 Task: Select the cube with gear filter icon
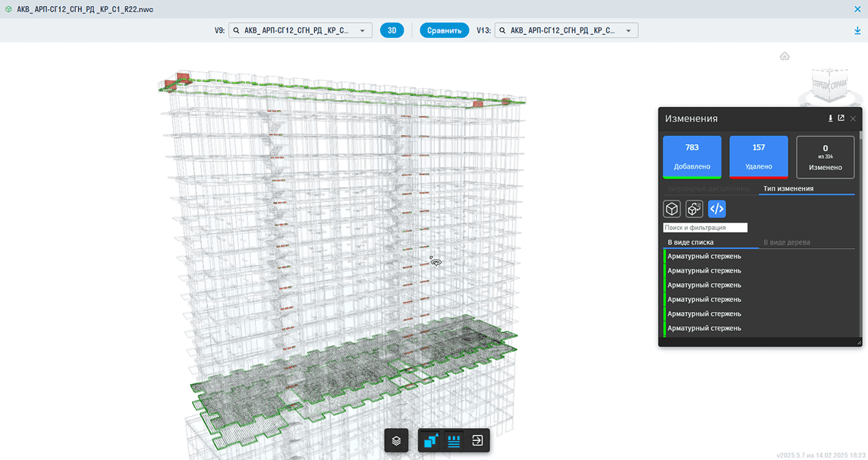click(694, 209)
